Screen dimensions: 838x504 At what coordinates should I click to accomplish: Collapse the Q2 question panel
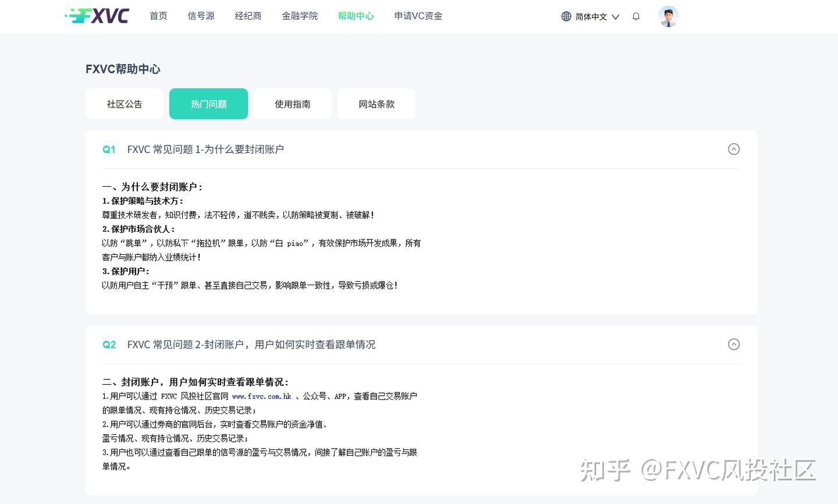coord(734,344)
